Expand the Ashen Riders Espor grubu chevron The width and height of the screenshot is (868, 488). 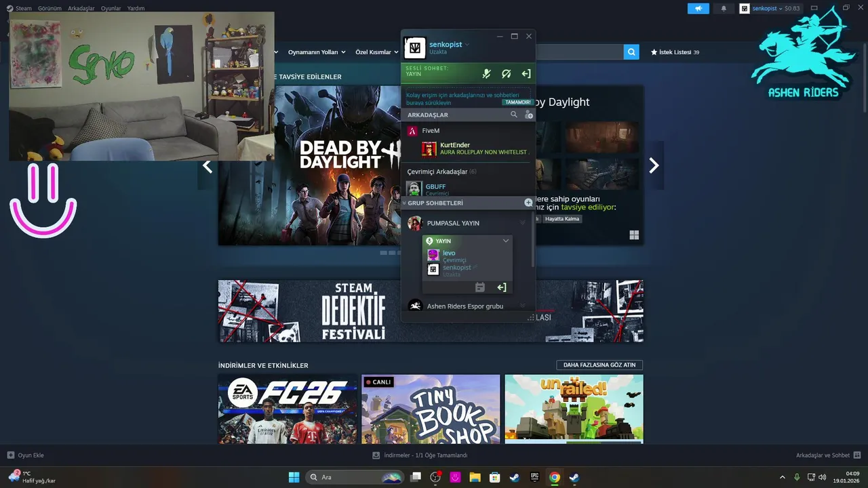[x=522, y=306]
